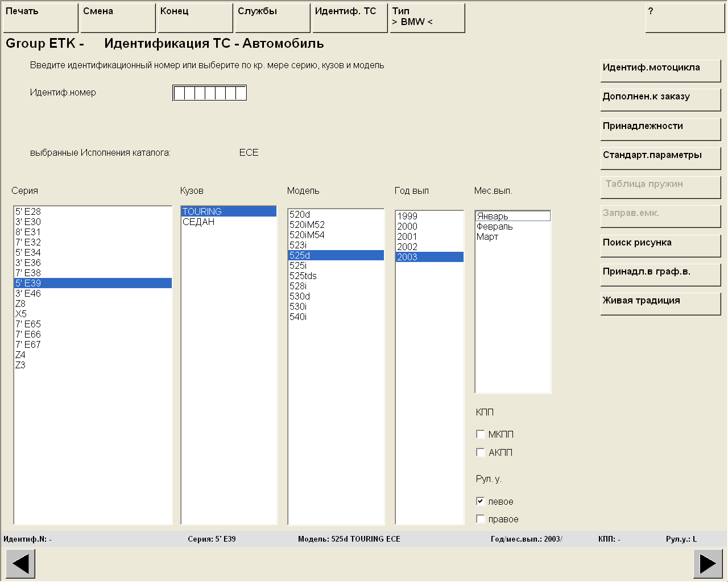The image size is (728, 582).
Task: Pick production year 2003
Action: (429, 257)
